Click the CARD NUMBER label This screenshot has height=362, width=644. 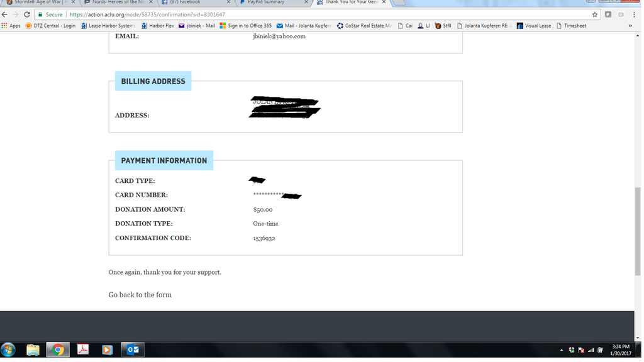click(x=142, y=195)
